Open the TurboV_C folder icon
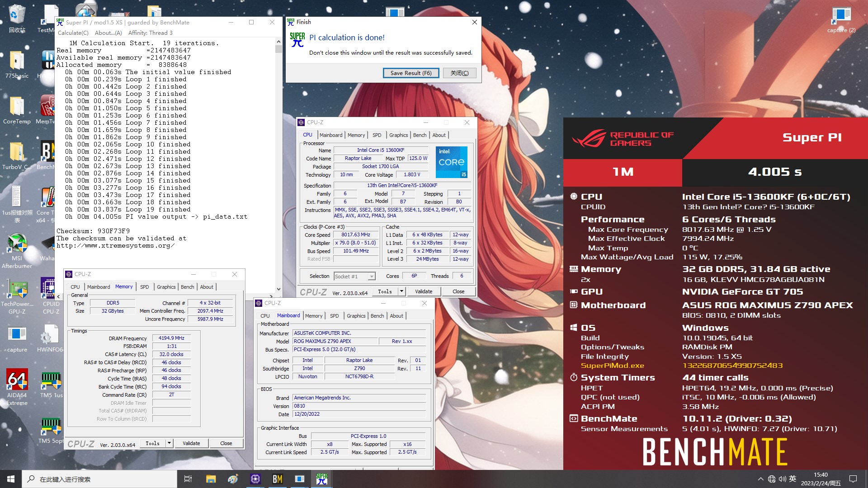 point(17,155)
